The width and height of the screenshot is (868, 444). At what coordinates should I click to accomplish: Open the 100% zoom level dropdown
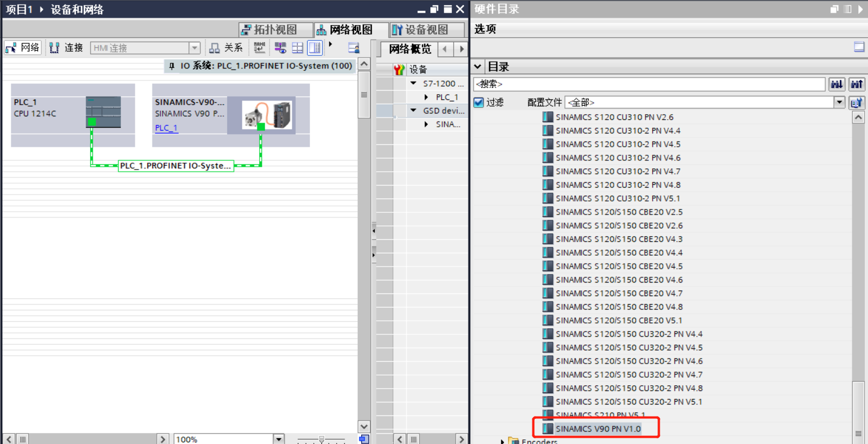pyautogui.click(x=278, y=439)
